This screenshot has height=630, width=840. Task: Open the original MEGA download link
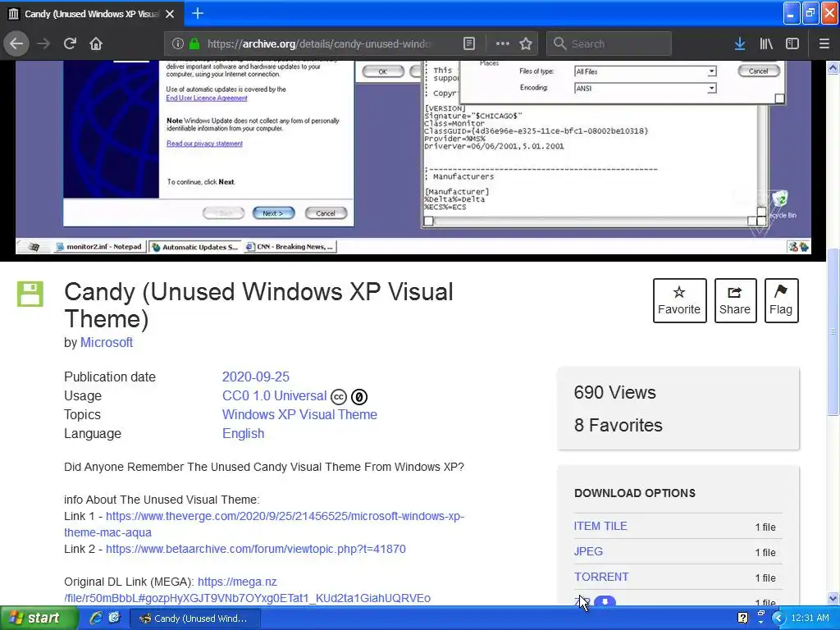pos(247,590)
